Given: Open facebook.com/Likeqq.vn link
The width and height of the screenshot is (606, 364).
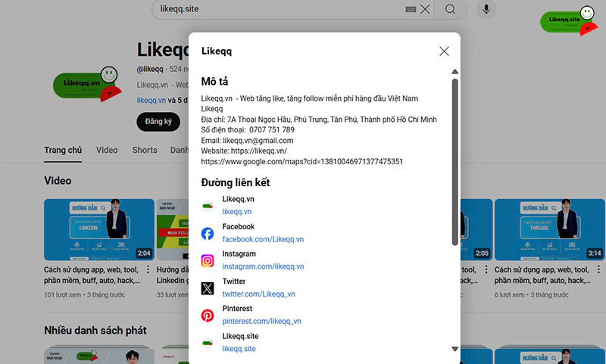Looking at the screenshot, I should (x=263, y=239).
